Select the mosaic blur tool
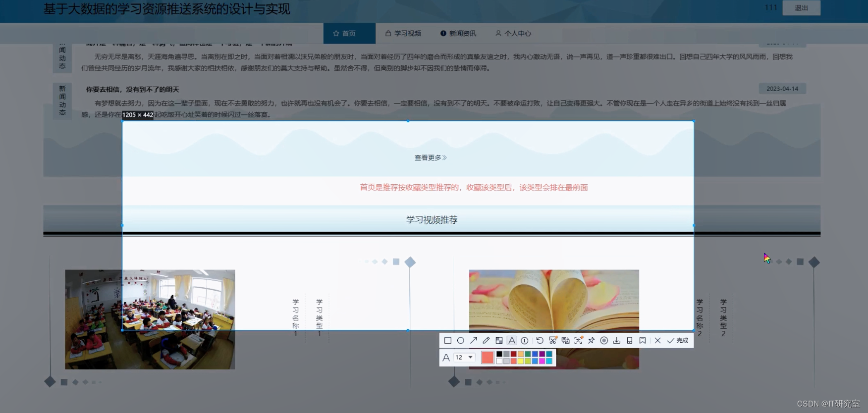The height and width of the screenshot is (413, 868). click(499, 340)
